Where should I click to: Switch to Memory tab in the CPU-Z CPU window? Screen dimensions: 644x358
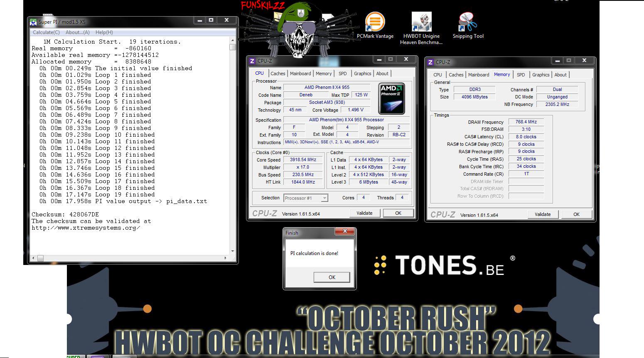[324, 74]
